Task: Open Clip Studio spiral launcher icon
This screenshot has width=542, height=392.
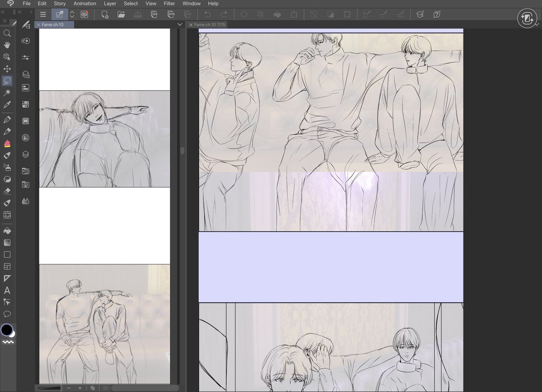Action: point(84,14)
